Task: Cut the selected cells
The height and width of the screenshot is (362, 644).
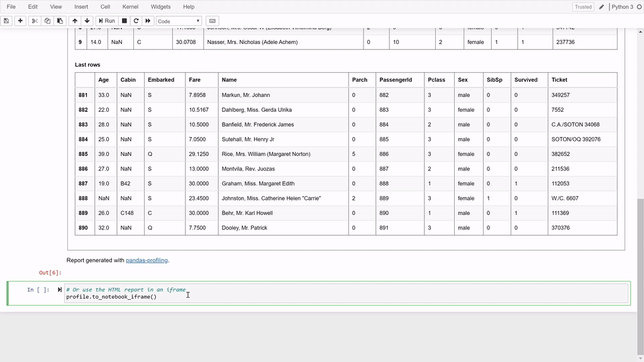Action: pyautogui.click(x=33, y=20)
